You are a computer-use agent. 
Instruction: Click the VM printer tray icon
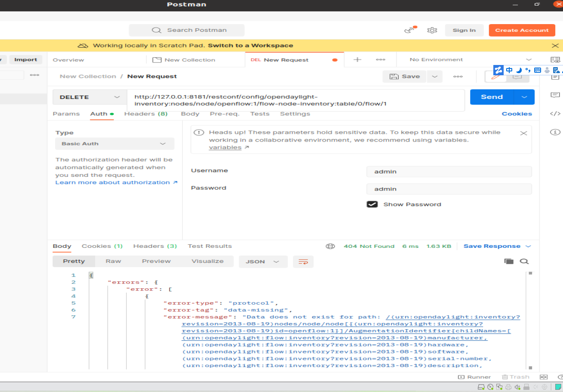pyautogui.click(x=508, y=387)
